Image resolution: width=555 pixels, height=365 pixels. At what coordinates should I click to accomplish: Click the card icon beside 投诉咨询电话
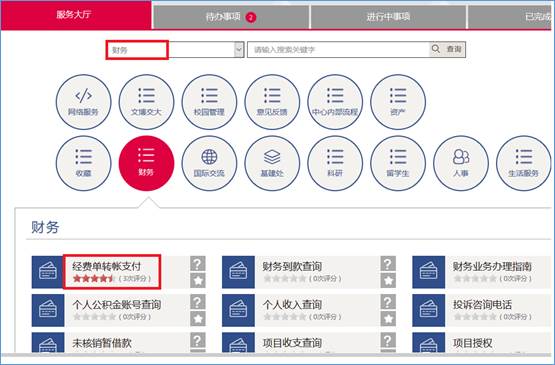[428, 310]
